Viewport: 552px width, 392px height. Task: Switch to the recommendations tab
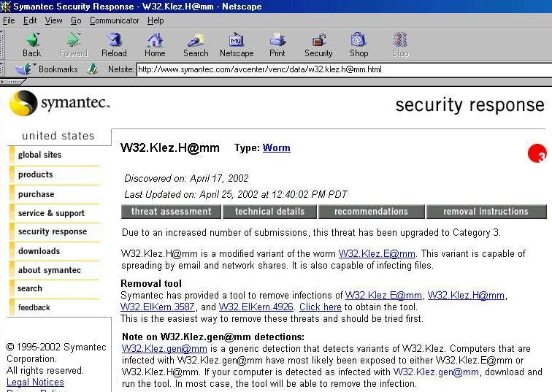pyautogui.click(x=371, y=212)
